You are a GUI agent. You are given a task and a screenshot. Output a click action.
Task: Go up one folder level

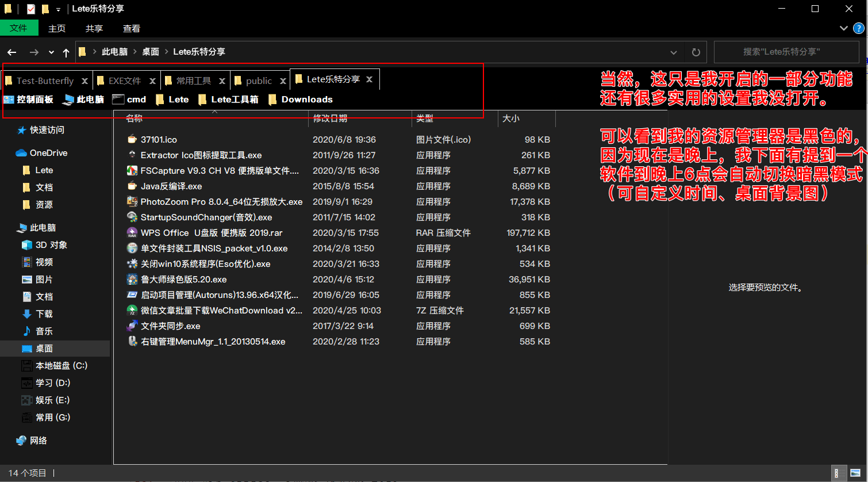tap(66, 52)
